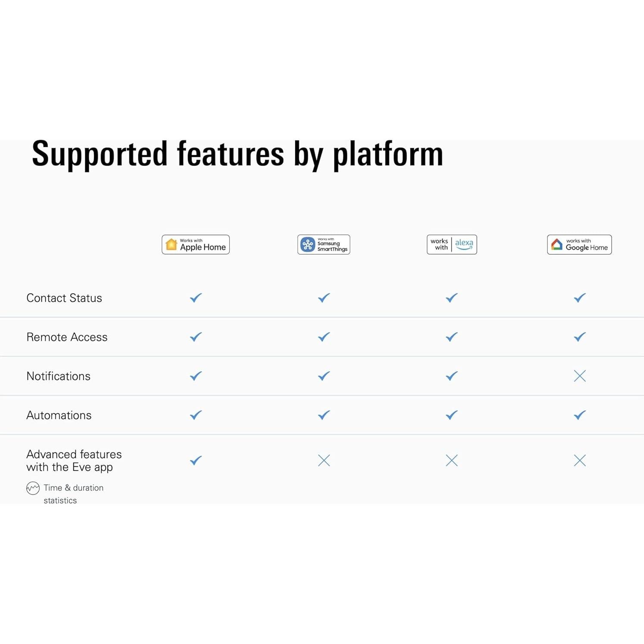Click Advanced features with the Eve app

[x=74, y=460]
